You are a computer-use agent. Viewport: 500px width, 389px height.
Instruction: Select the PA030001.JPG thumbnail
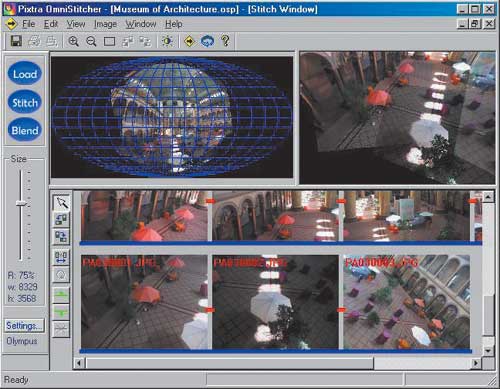pyautogui.click(x=144, y=302)
